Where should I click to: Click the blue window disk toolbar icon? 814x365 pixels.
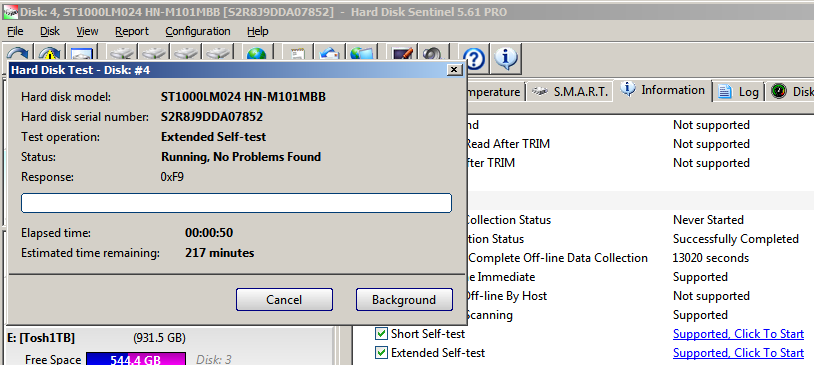tap(81, 53)
